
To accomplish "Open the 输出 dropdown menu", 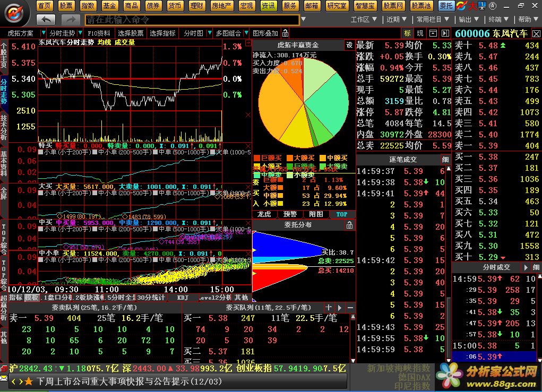I will point(468,19).
